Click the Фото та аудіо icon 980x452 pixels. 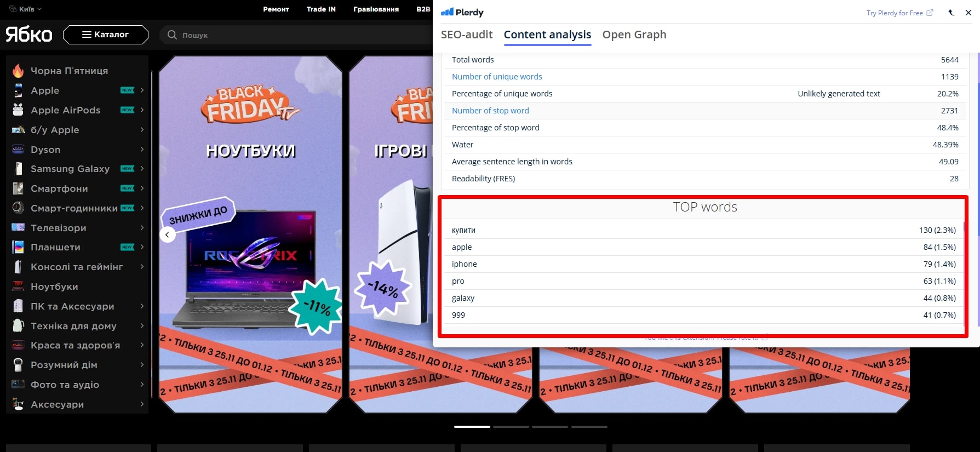[18, 385]
